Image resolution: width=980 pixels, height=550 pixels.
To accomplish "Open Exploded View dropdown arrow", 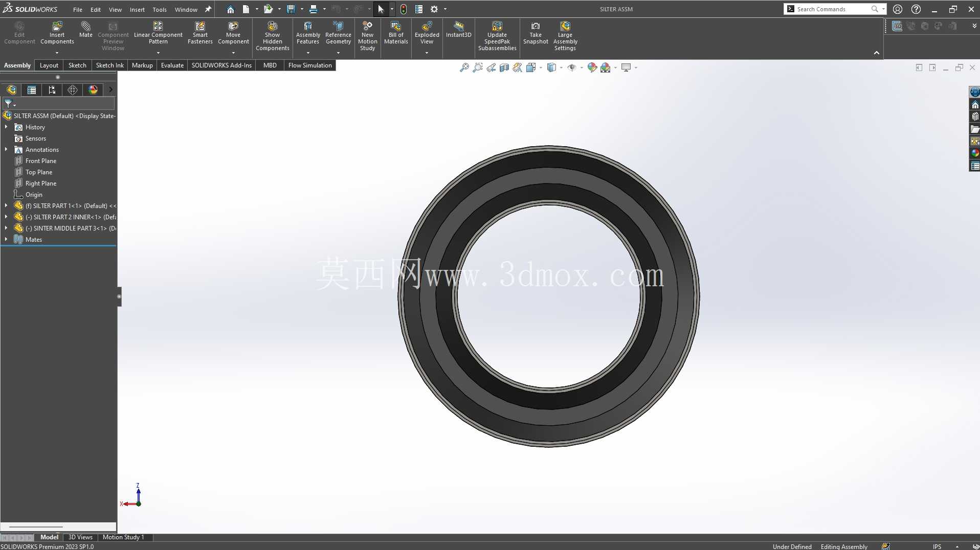I will 427,53.
